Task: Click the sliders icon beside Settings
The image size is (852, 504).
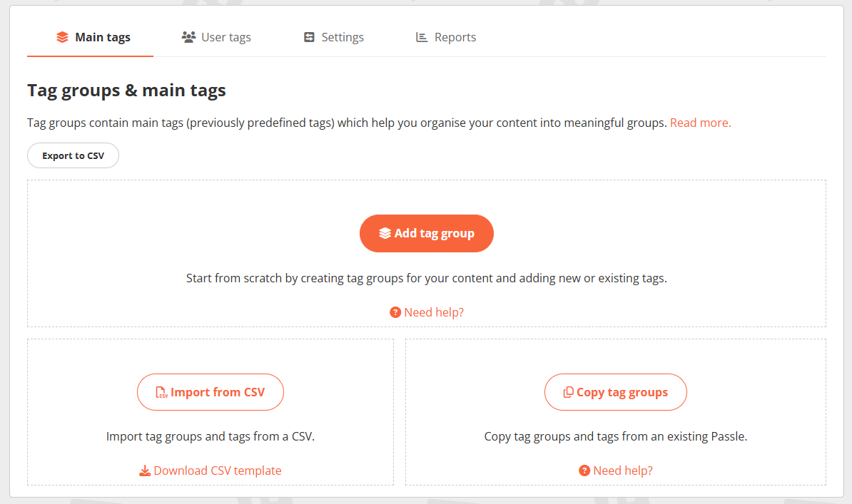Action: [309, 37]
